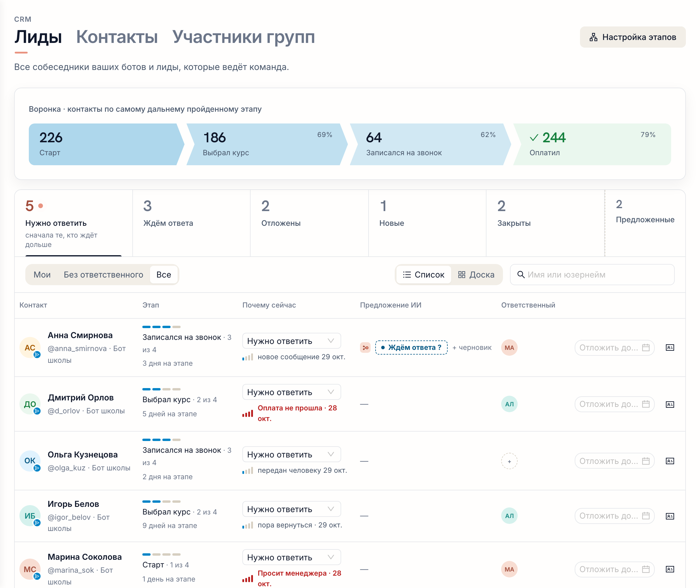Open contact card icon for Анна Смирнова

tap(670, 348)
